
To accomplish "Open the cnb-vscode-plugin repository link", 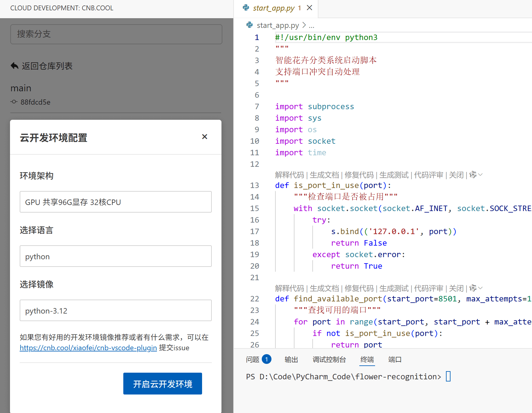I will pyautogui.click(x=88, y=348).
